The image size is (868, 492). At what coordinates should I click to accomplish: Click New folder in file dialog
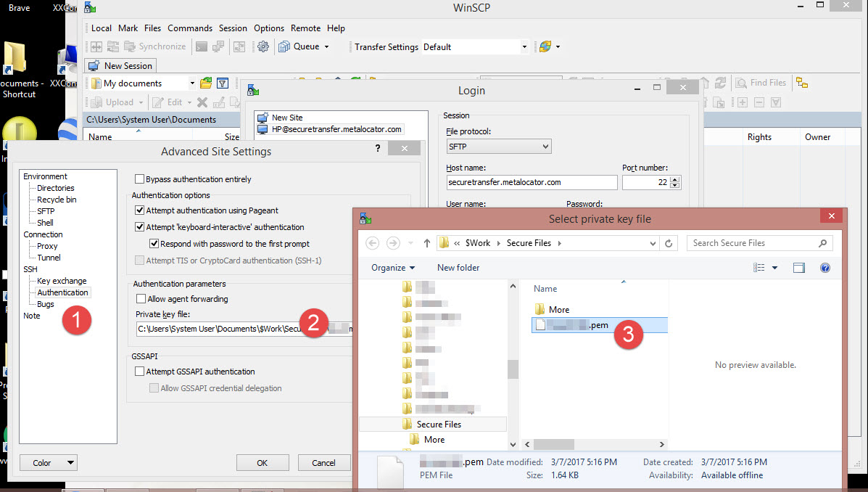tap(458, 268)
